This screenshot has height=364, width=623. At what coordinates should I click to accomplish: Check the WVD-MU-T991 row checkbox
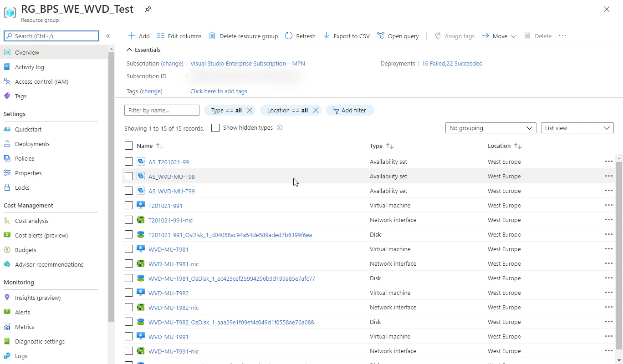[x=129, y=336]
